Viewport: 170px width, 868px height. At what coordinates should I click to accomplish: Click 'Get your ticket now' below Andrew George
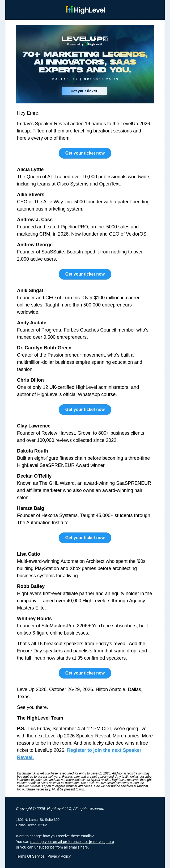(85, 274)
